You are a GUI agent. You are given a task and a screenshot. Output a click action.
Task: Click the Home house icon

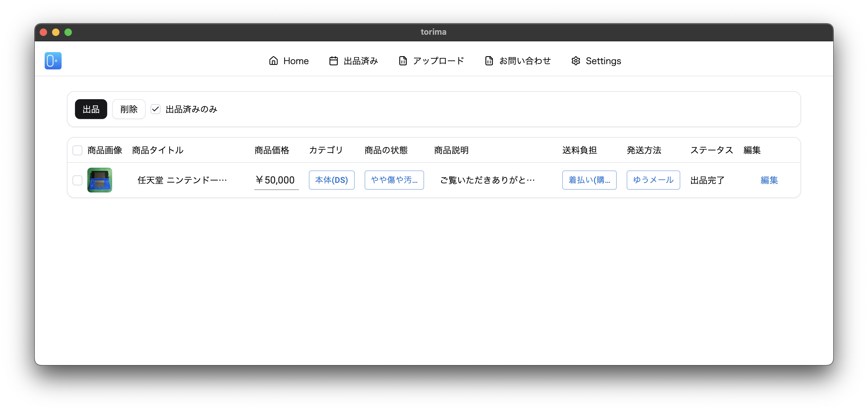tap(273, 61)
